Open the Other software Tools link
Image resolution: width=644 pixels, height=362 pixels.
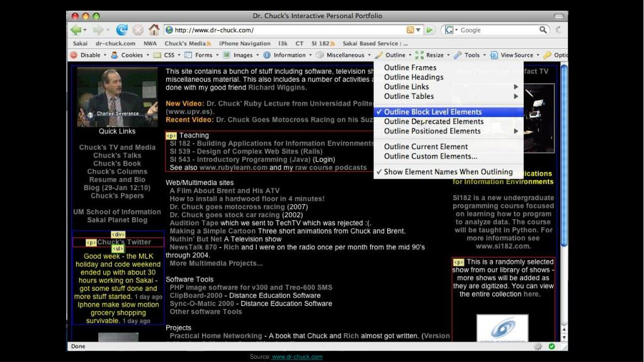tap(206, 312)
